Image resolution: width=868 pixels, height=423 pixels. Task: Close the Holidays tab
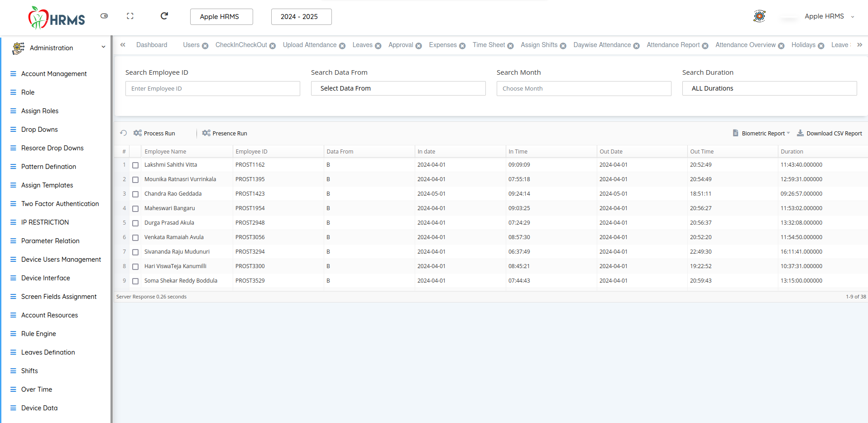coord(821,46)
